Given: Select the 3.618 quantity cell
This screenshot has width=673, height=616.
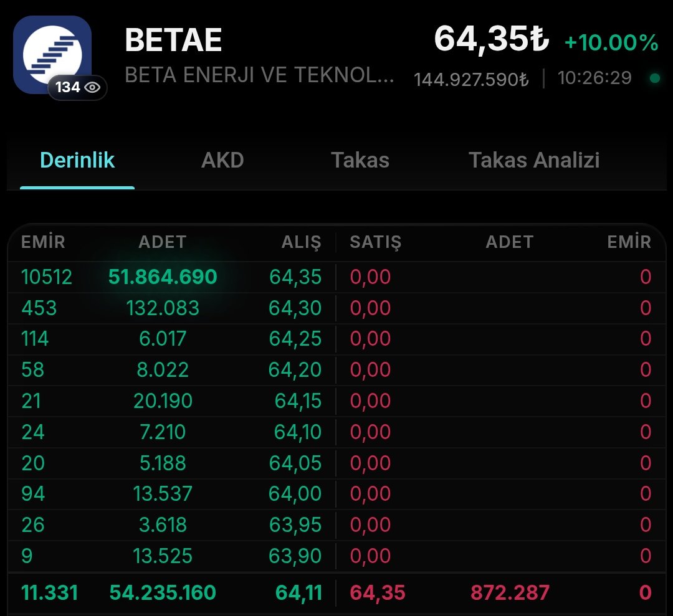Looking at the screenshot, I should tap(163, 525).
